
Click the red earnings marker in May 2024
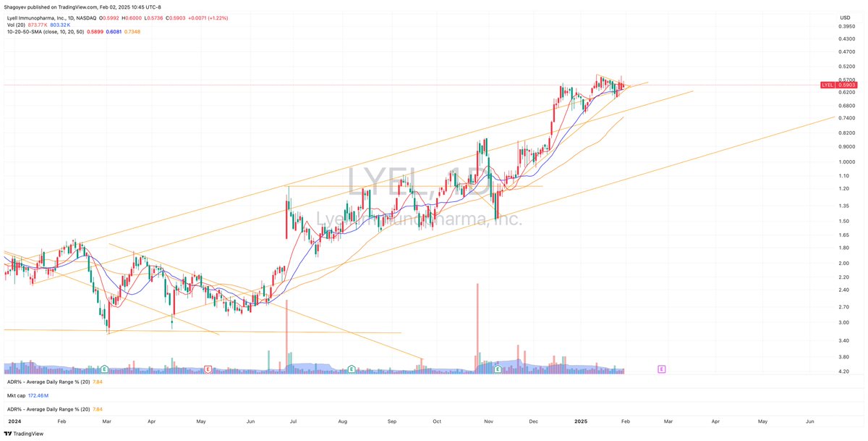click(208, 369)
